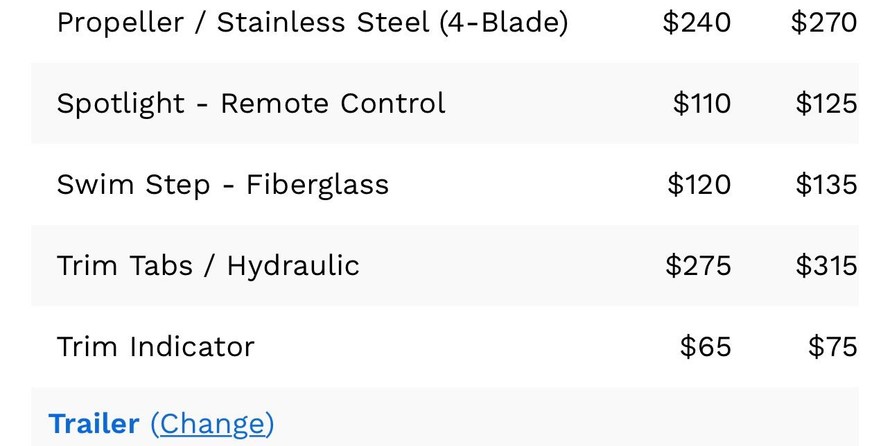
Task: Click the $240 propeller price
Action: (x=696, y=22)
